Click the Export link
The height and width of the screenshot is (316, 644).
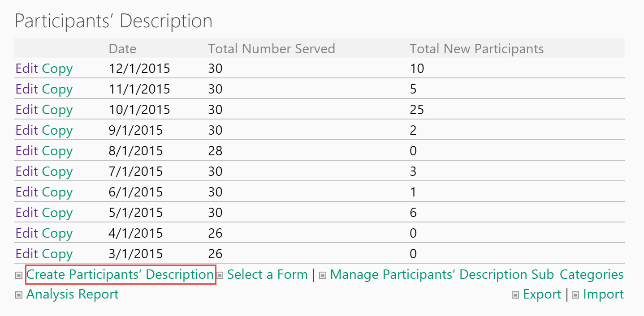click(x=542, y=294)
